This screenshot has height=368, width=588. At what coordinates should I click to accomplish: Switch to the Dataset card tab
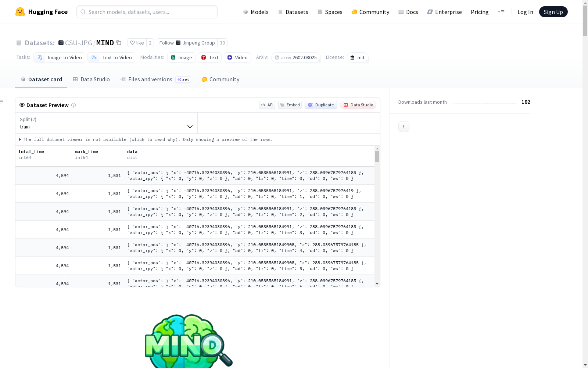point(41,79)
